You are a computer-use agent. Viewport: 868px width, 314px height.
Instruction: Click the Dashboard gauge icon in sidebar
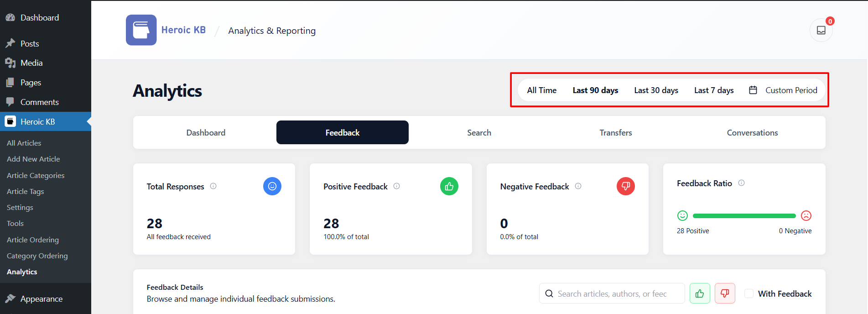click(10, 17)
